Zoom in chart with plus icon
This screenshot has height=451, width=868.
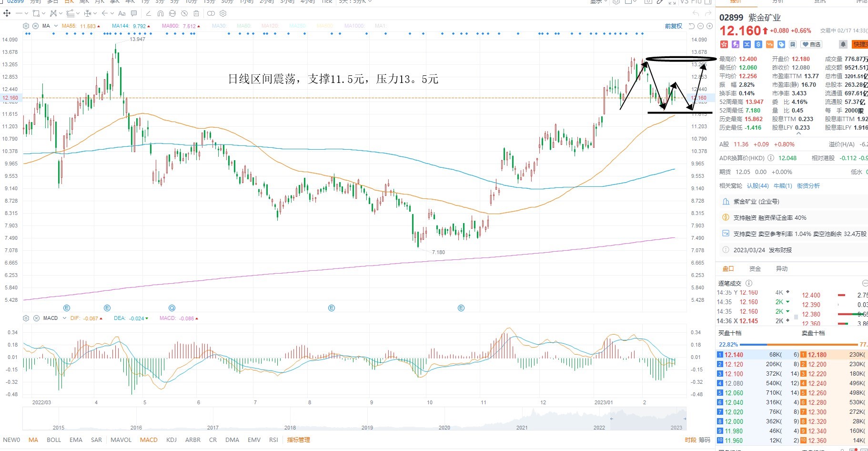[x=709, y=26]
